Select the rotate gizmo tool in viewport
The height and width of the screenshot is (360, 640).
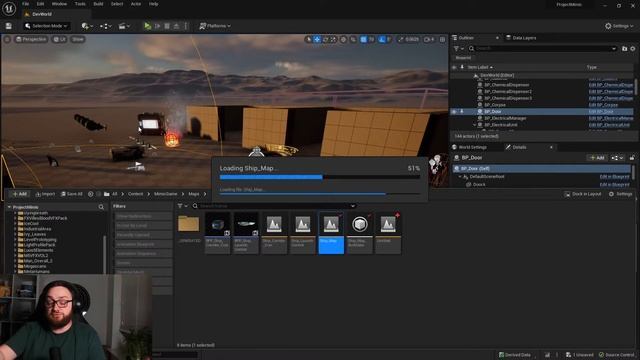pyautogui.click(x=325, y=39)
